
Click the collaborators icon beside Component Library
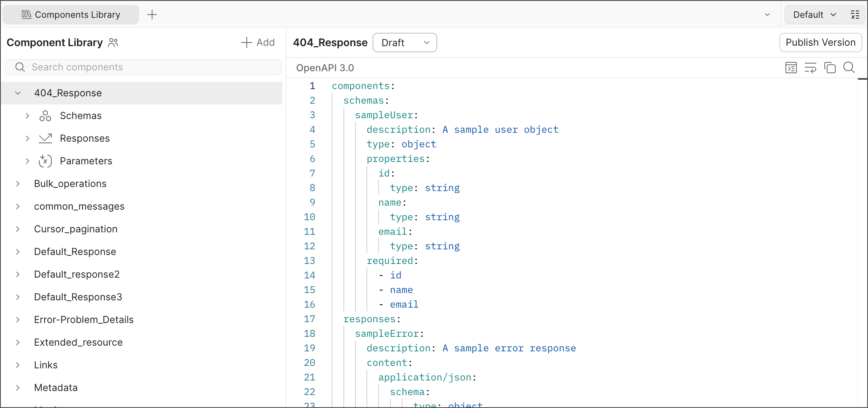pos(113,42)
